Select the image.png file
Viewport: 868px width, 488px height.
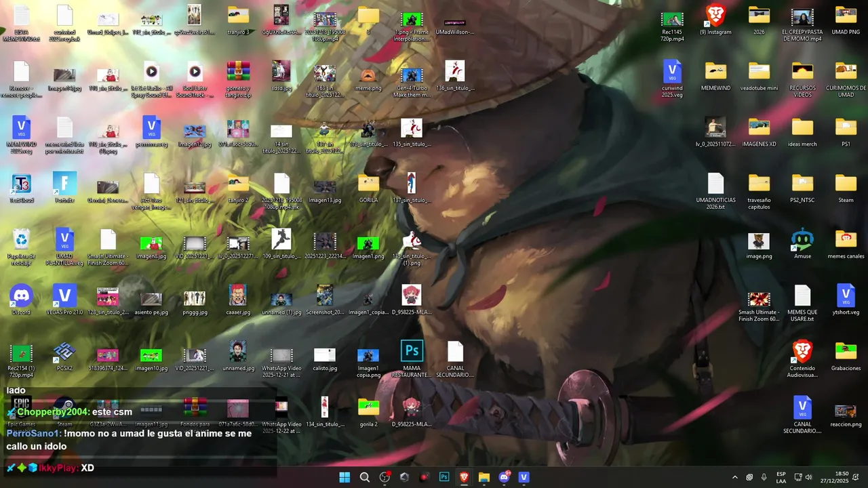click(x=759, y=245)
